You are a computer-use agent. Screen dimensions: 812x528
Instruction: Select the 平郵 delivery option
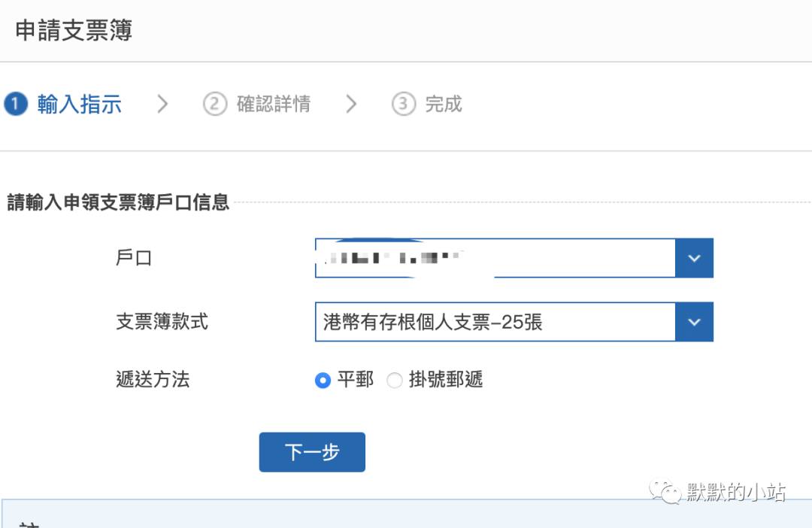(x=322, y=381)
